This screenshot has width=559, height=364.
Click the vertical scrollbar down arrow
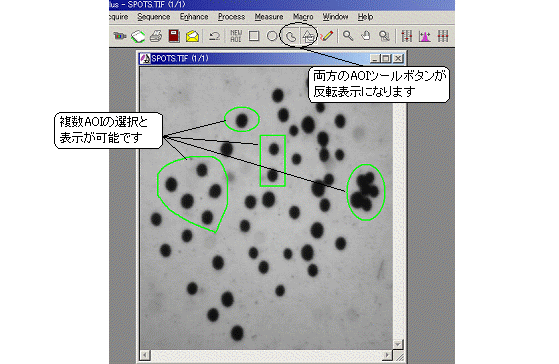pyautogui.click(x=398, y=344)
